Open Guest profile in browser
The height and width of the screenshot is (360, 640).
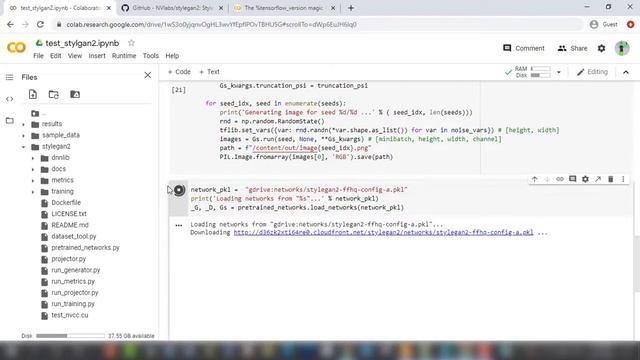pyautogui.click(x=604, y=24)
